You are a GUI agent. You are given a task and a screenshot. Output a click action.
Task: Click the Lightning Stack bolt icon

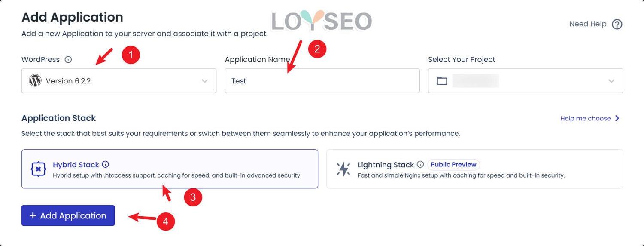[x=343, y=169]
